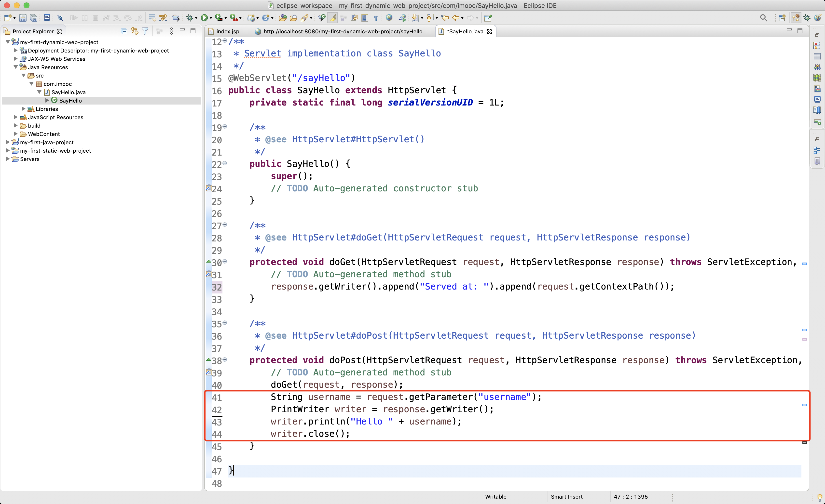
Task: Toggle Block Selection Mode button
Action: pos(365,18)
